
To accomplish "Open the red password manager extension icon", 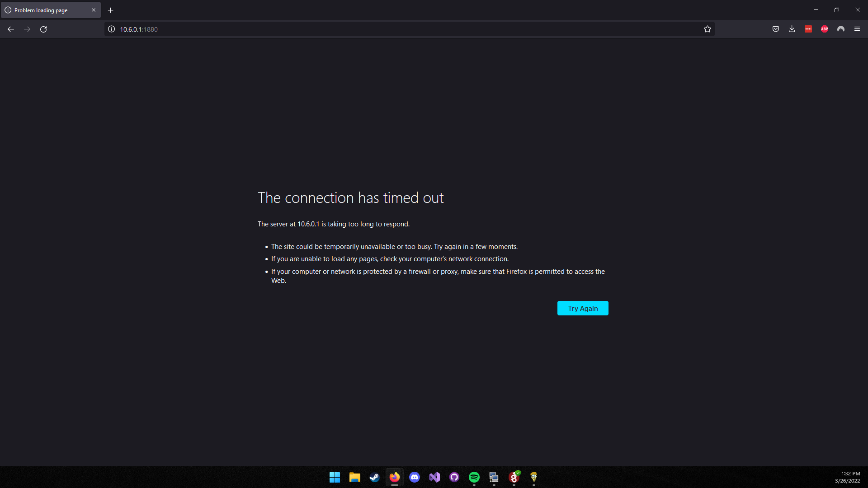I will point(808,29).
